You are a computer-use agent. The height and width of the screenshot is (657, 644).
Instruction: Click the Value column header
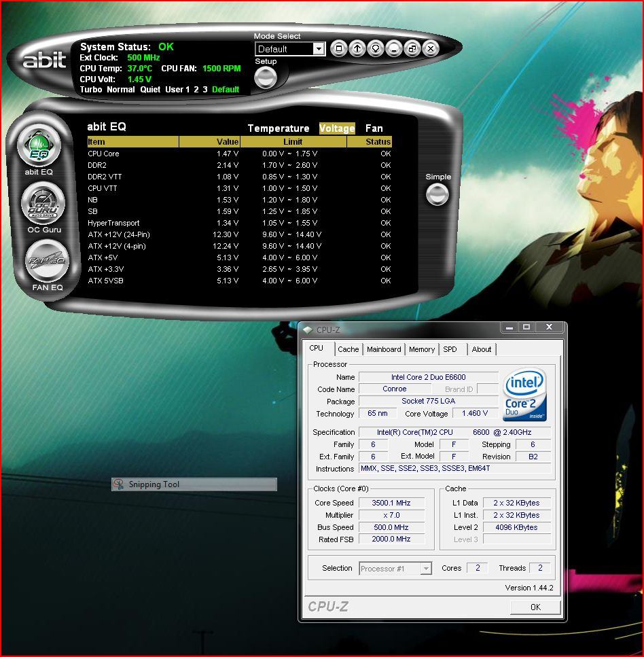[x=209, y=141]
